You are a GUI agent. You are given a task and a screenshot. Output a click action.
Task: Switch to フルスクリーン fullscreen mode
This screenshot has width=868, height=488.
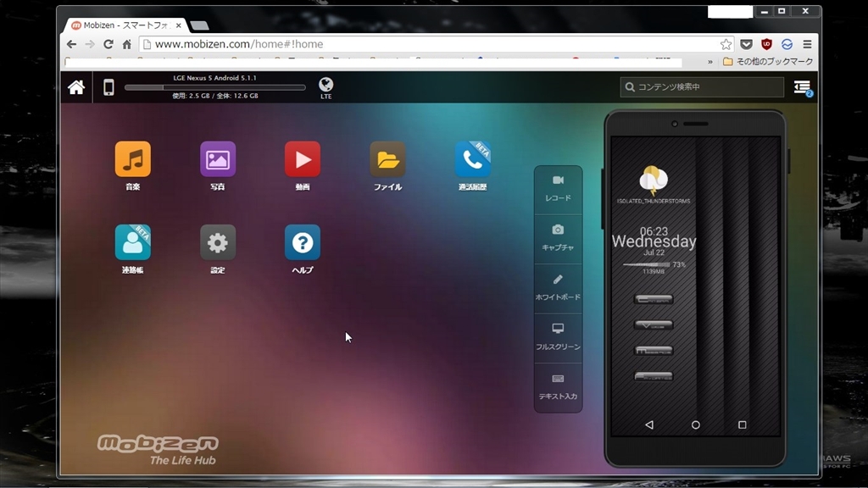click(558, 337)
